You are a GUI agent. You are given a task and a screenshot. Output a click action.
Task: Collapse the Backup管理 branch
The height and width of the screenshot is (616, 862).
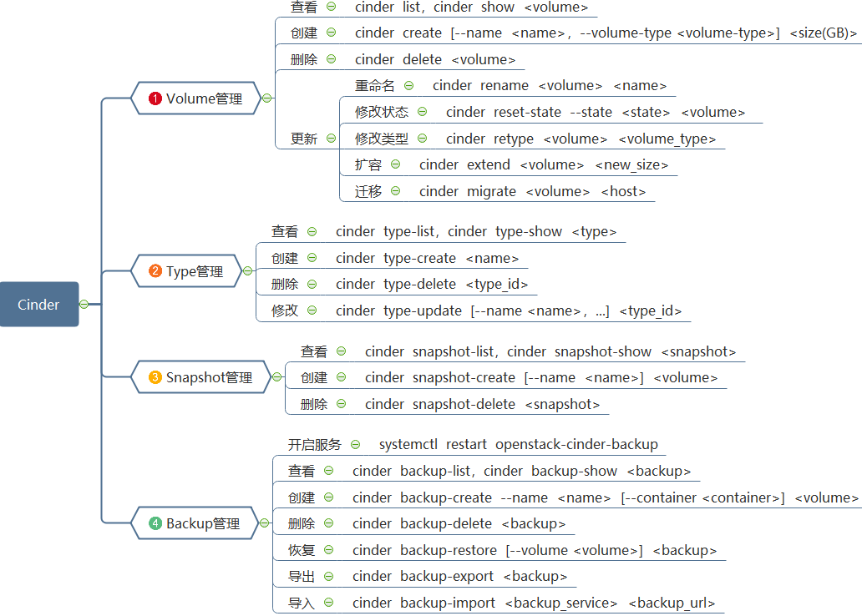click(x=265, y=523)
